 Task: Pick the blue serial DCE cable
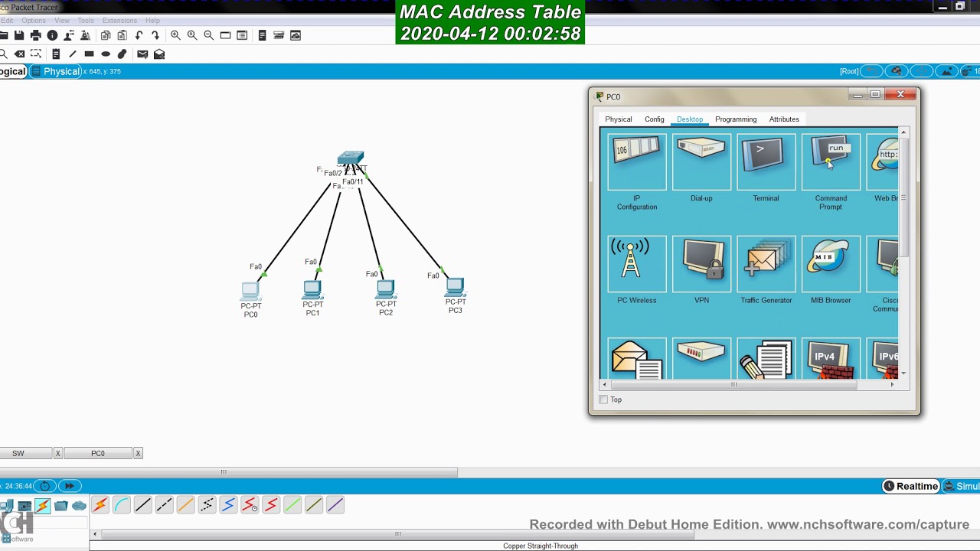pyautogui.click(x=228, y=505)
